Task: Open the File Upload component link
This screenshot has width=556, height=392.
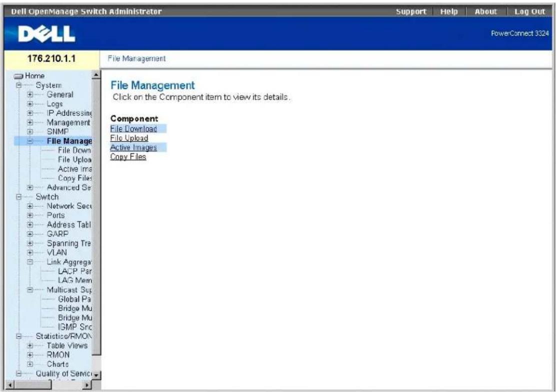Action: click(129, 138)
